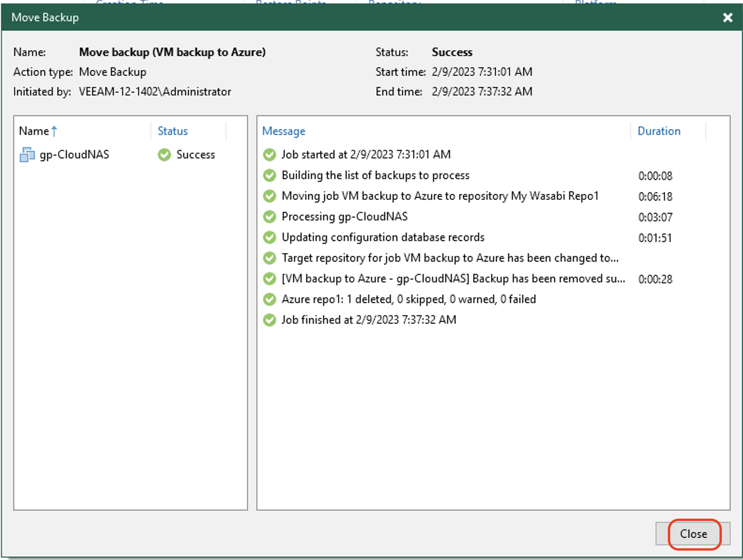The height and width of the screenshot is (560, 743).
Task: Click the check icon beside Moving job VM backup
Action: [x=270, y=196]
